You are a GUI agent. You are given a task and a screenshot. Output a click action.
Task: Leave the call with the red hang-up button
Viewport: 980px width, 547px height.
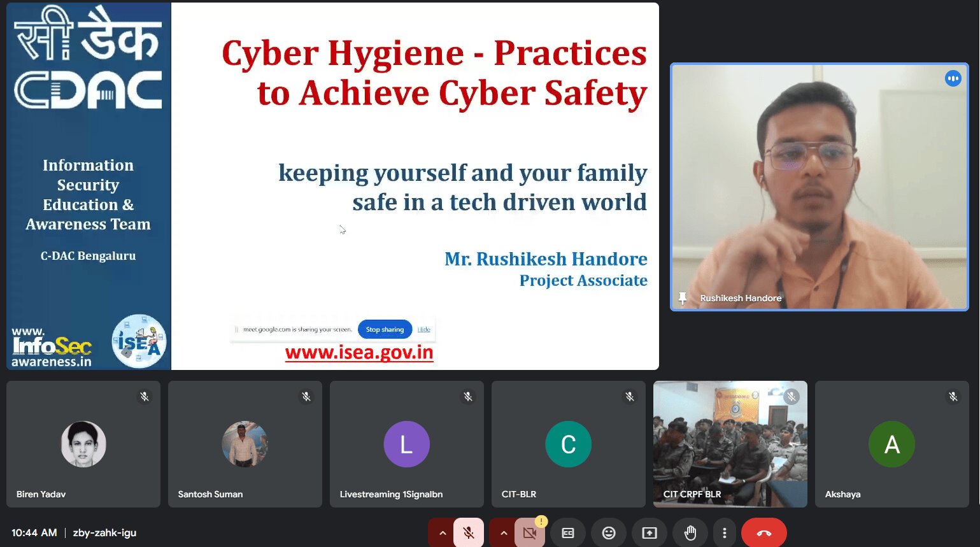(763, 533)
